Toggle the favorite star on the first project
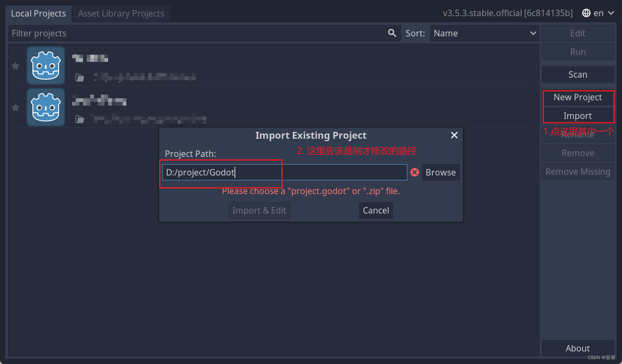The height and width of the screenshot is (364, 622). (15, 66)
